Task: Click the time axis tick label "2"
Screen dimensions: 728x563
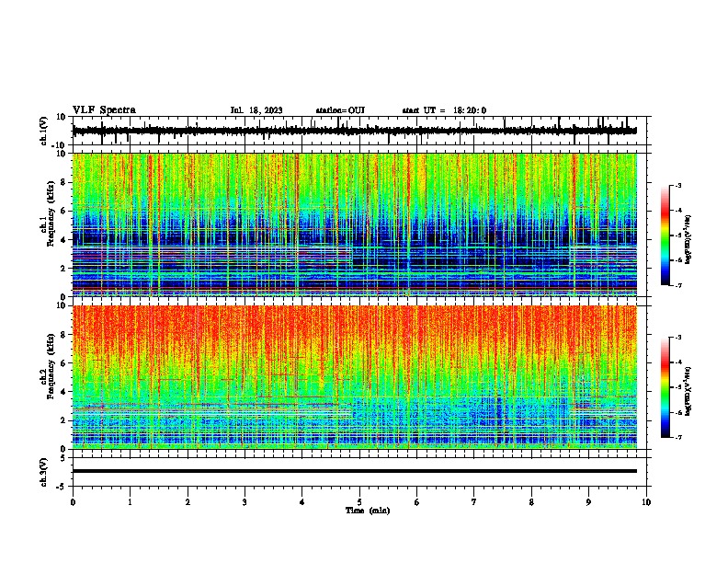Action: pyautogui.click(x=188, y=502)
